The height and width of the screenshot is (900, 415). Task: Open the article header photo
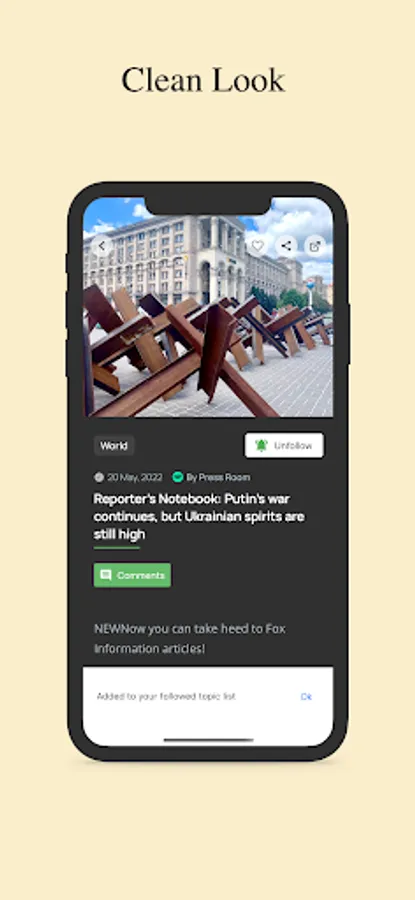click(x=208, y=307)
